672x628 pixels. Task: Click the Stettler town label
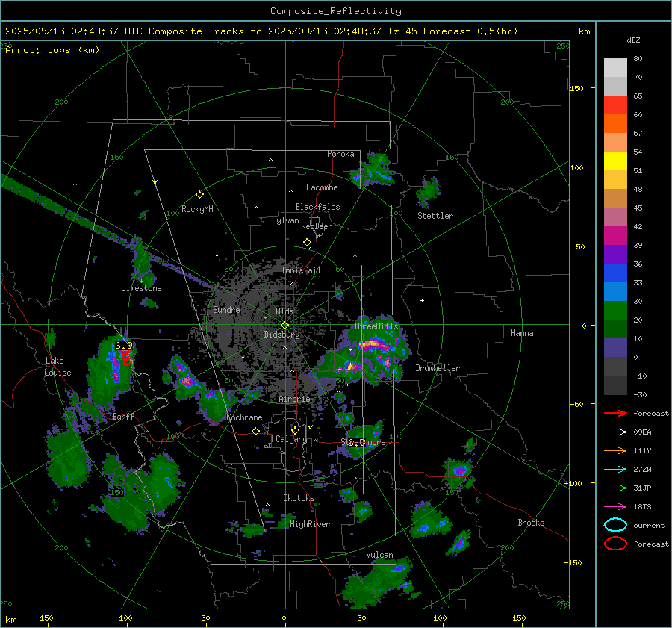pyautogui.click(x=435, y=216)
